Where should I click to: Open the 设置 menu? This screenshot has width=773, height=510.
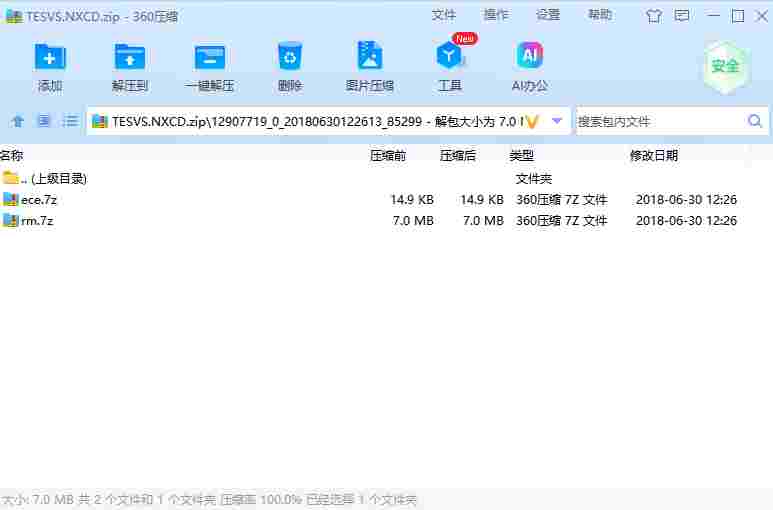click(x=548, y=15)
